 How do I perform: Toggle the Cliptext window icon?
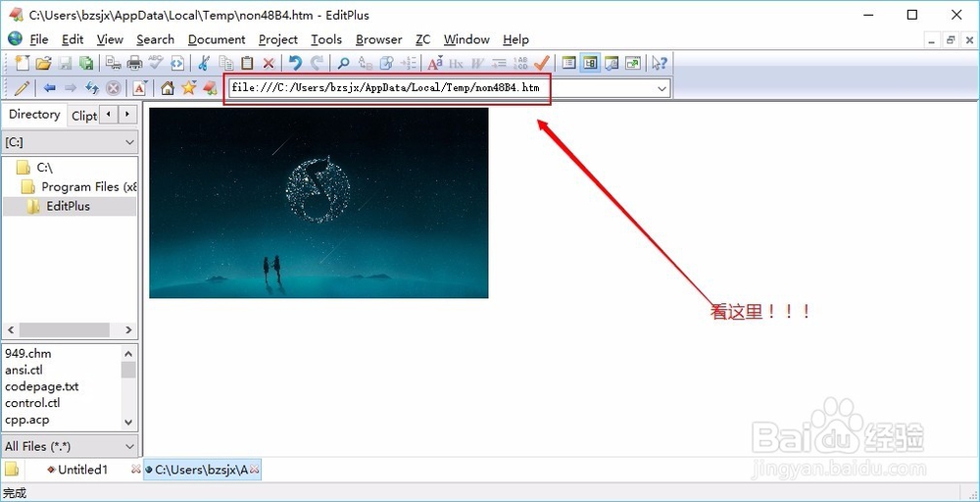tap(568, 63)
